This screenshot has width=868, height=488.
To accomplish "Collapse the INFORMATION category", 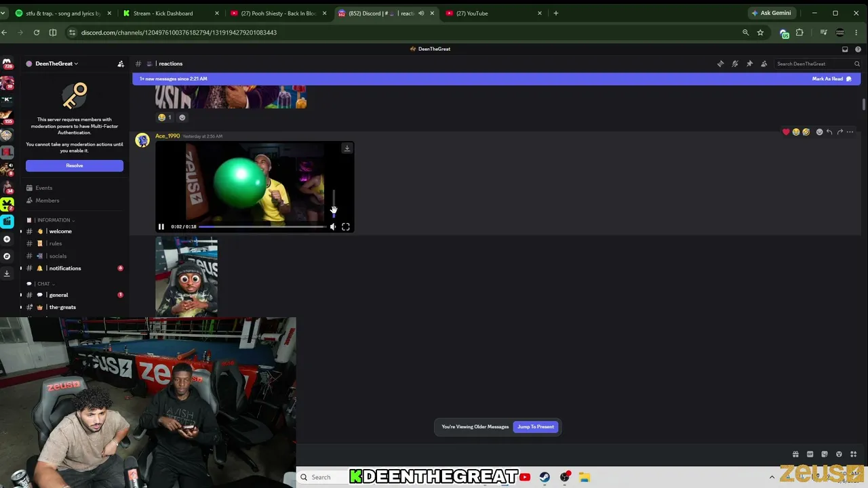I will 53,220.
